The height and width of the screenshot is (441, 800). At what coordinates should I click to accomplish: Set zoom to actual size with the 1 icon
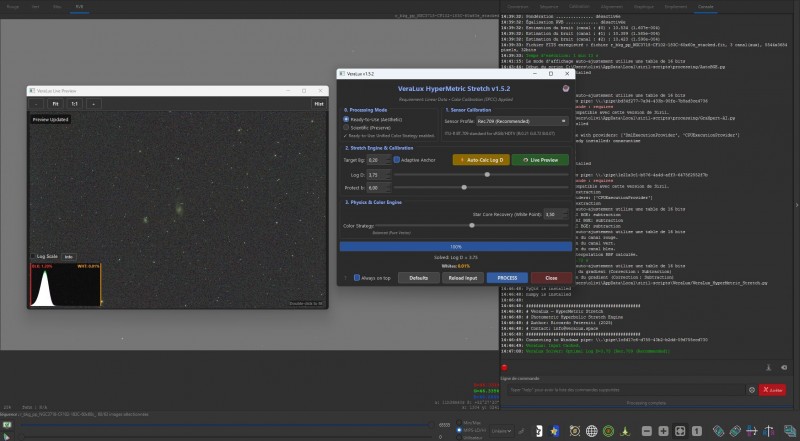(696, 431)
